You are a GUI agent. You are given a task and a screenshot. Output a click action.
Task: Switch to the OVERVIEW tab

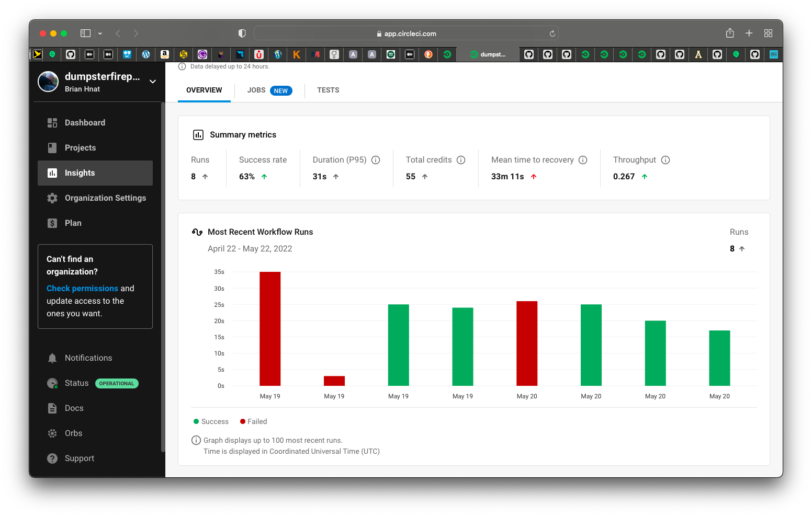tap(204, 90)
